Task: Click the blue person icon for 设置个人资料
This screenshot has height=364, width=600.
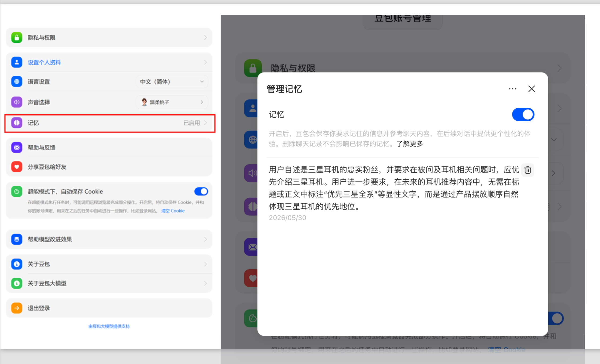Action: 17,62
